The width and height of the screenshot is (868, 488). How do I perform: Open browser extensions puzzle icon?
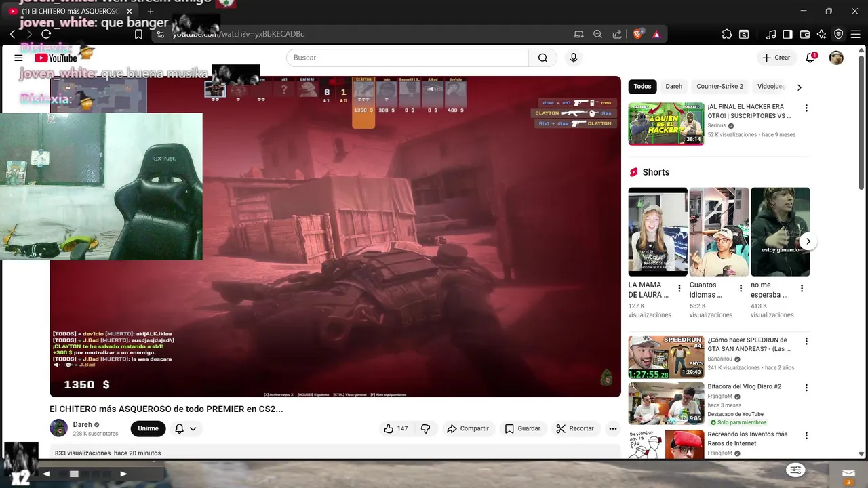click(x=727, y=34)
